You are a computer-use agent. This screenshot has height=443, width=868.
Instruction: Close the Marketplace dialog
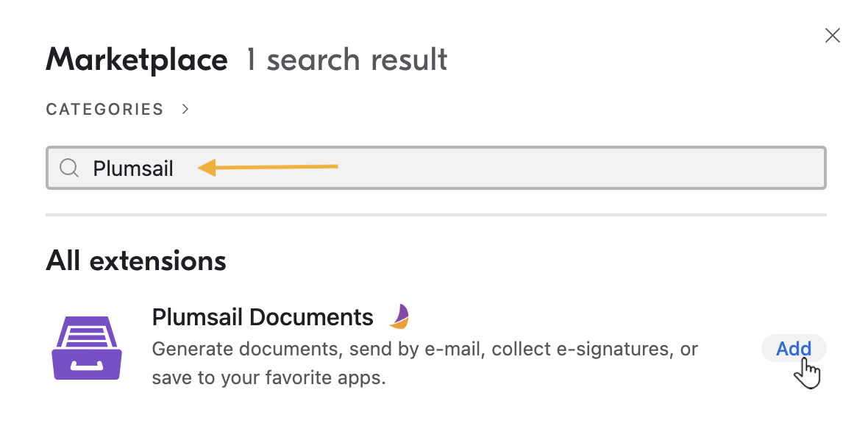click(832, 35)
